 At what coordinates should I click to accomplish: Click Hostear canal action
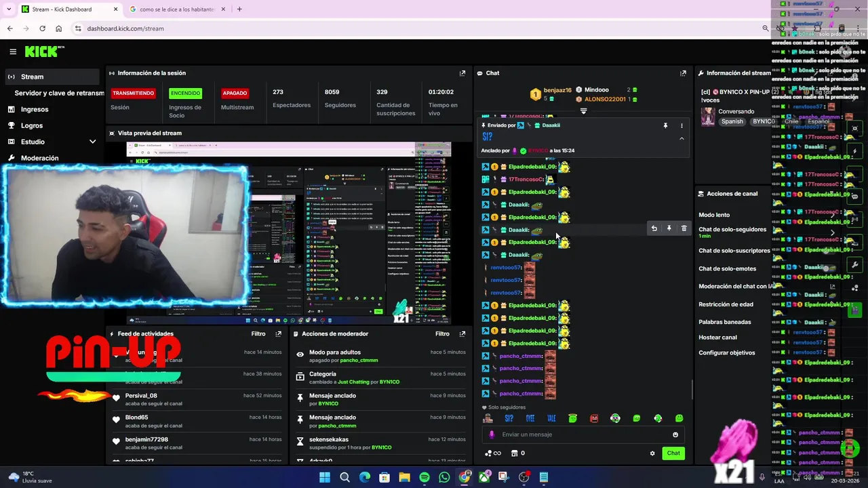(717, 338)
